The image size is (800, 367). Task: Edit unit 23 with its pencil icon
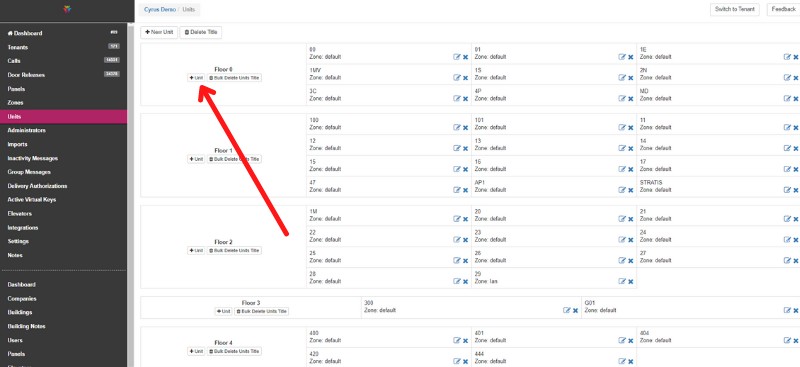pyautogui.click(x=622, y=239)
